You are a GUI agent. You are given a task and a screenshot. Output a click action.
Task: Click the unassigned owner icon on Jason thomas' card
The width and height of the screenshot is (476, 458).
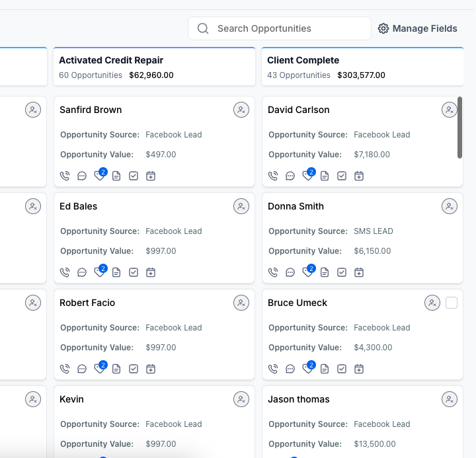point(450,399)
